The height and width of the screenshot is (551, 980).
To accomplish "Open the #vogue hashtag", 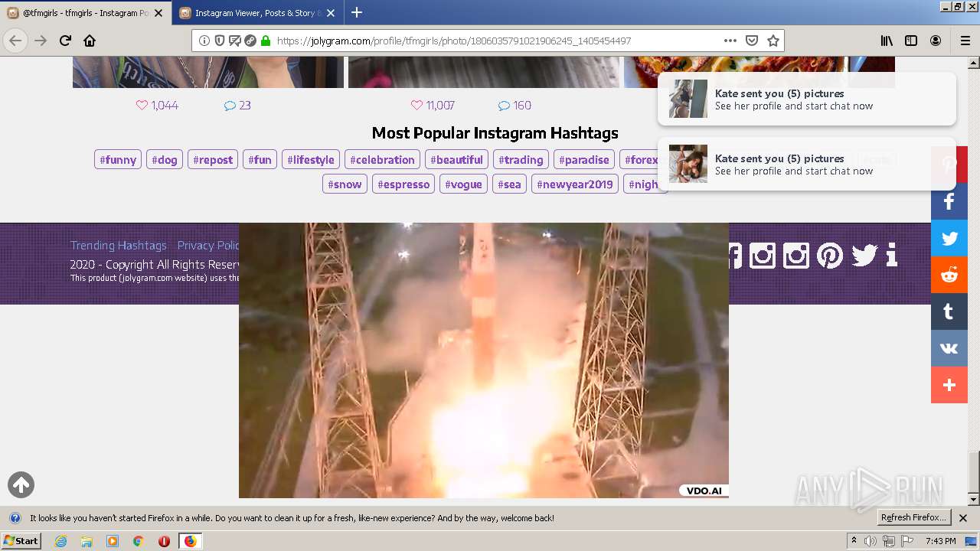I will click(463, 184).
